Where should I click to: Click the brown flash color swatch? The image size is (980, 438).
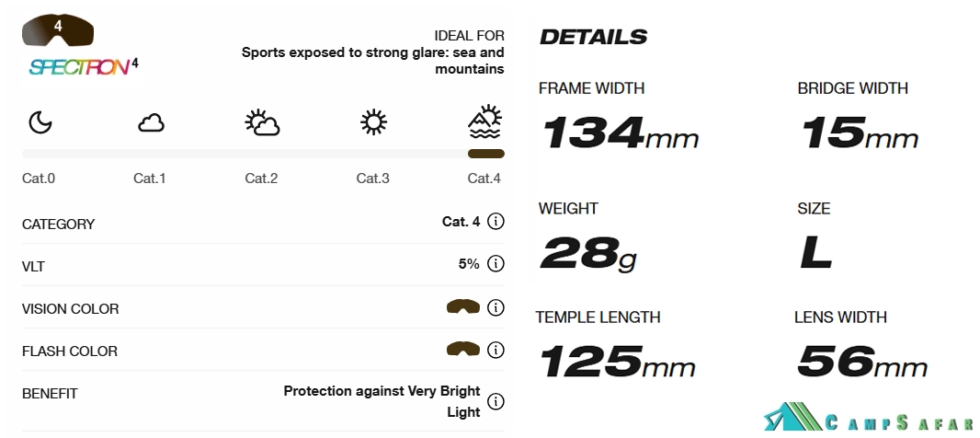(463, 350)
